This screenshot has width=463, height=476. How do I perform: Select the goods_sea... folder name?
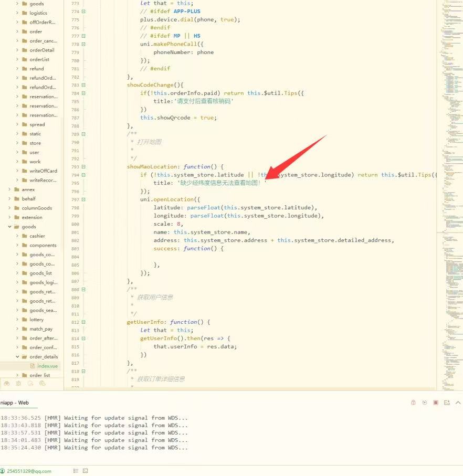[43, 310]
